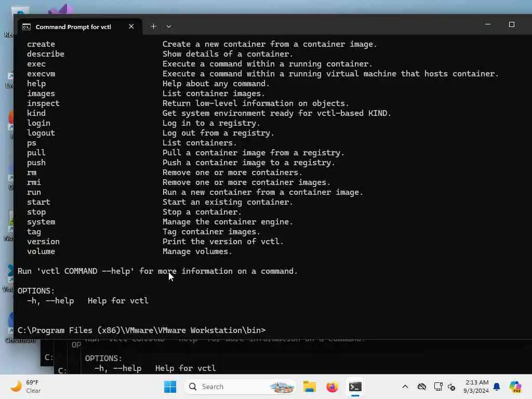
Task: Click 'Manage the container engine.' description
Action: (228, 222)
